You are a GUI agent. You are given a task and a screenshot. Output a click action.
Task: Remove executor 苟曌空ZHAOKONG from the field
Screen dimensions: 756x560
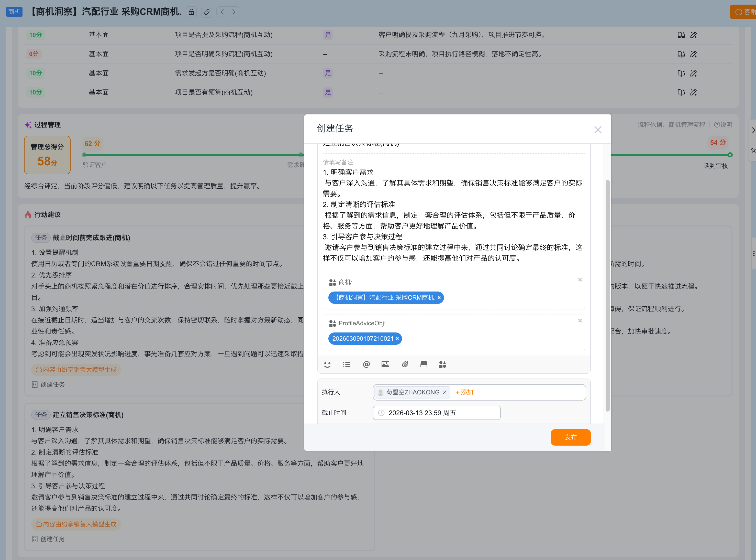coord(445,392)
